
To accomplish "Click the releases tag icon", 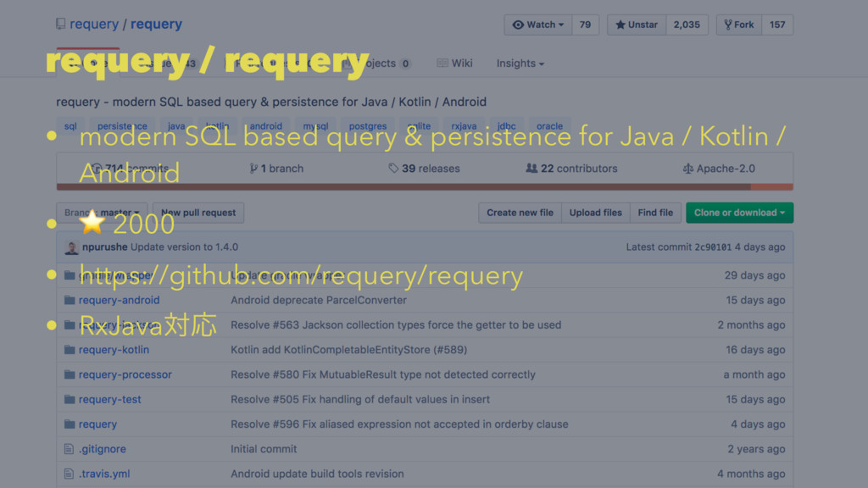I will tap(393, 169).
